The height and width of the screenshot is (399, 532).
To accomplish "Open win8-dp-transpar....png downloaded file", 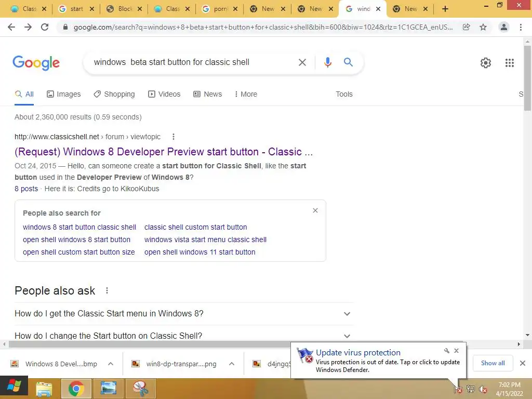I will [175, 364].
